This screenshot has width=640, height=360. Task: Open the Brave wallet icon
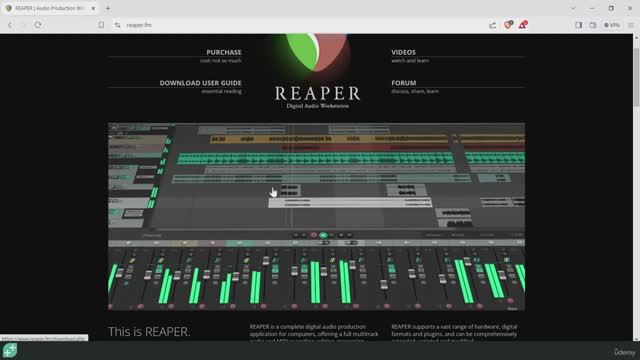point(593,25)
